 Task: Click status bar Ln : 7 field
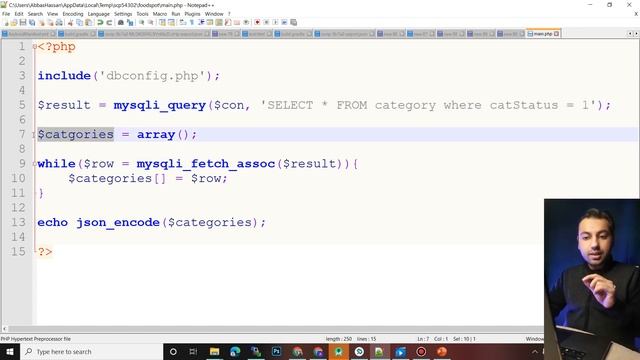[423, 339]
